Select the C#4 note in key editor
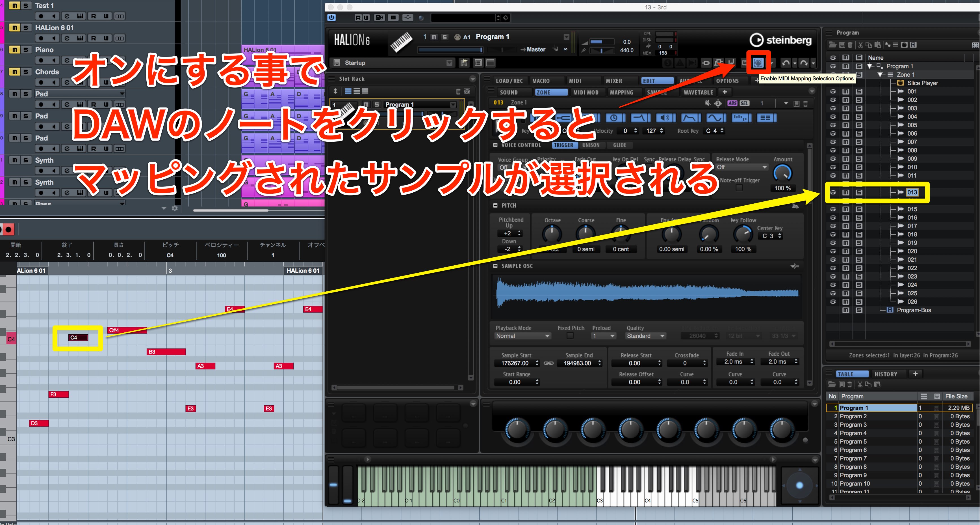Image resolution: width=980 pixels, height=525 pixels. point(127,330)
